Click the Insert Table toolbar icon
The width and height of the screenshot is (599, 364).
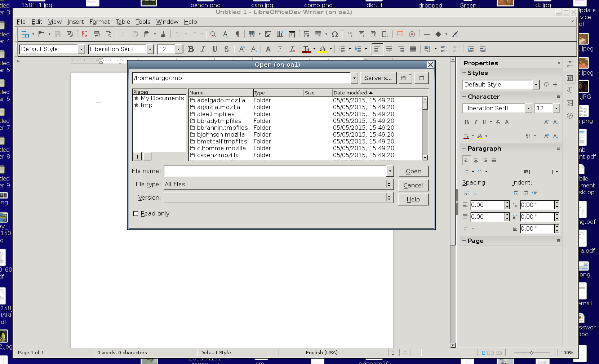tap(252, 34)
